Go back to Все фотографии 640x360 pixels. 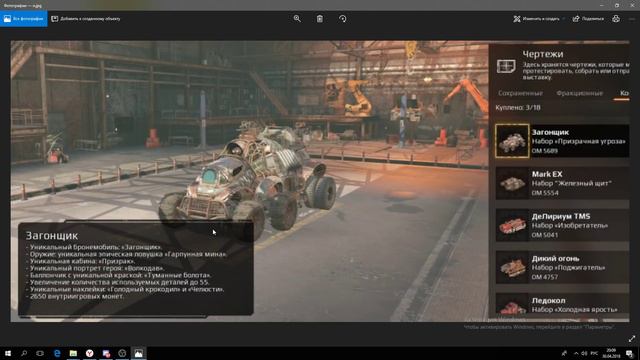[x=24, y=19]
